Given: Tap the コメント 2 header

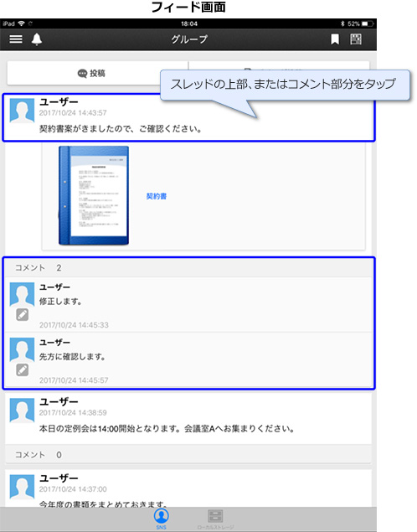Looking at the screenshot, I should click(188, 268).
